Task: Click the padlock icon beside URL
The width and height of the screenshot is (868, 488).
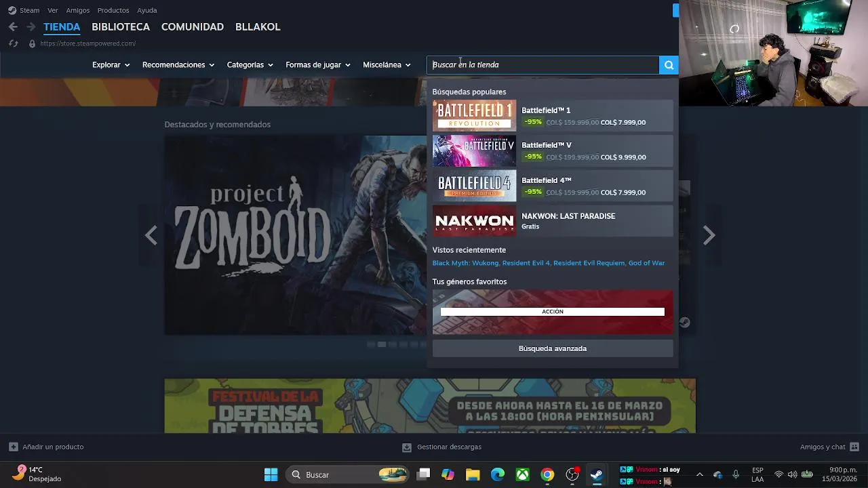Action: pyautogui.click(x=32, y=43)
